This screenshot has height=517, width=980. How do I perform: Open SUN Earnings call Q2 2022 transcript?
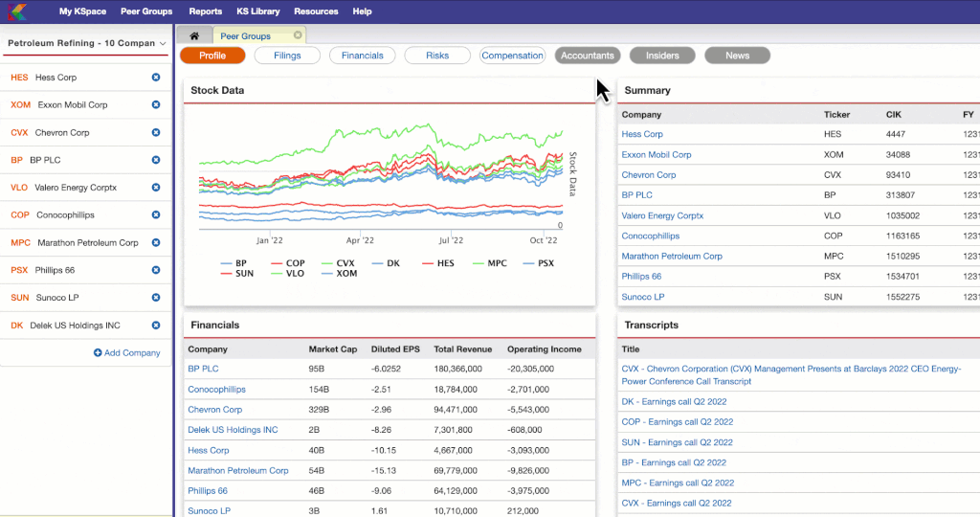point(677,442)
